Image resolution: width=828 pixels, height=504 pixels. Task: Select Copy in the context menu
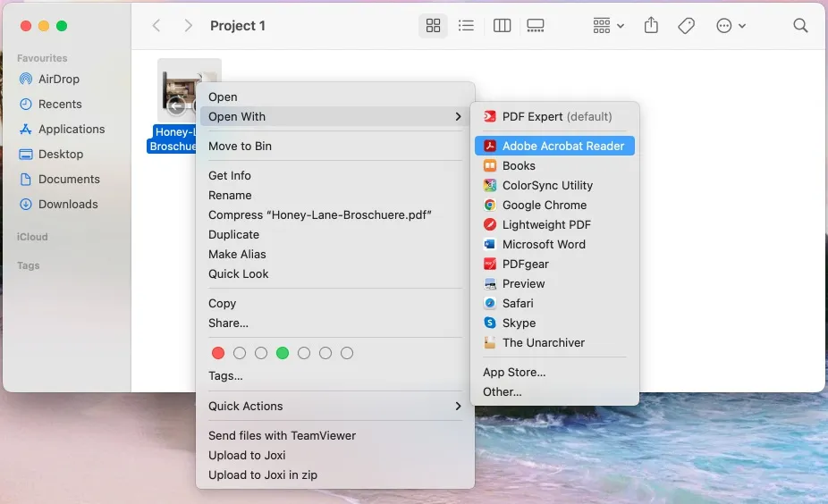point(334,304)
